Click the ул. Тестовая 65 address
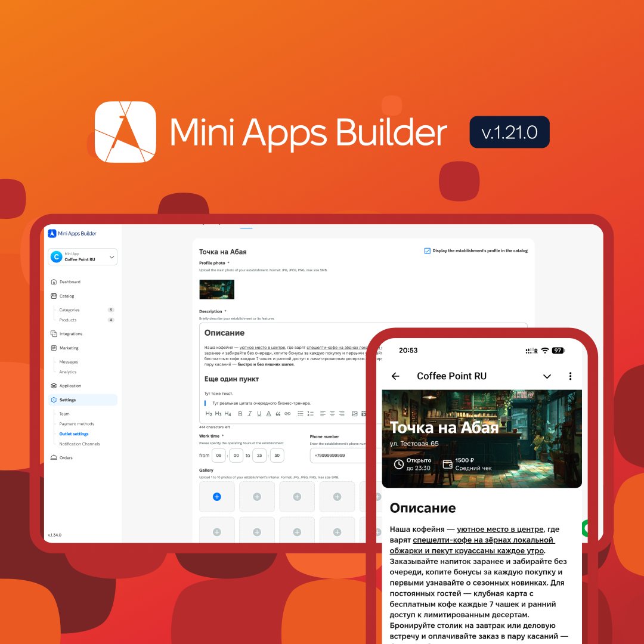The image size is (644, 644). coord(414,444)
